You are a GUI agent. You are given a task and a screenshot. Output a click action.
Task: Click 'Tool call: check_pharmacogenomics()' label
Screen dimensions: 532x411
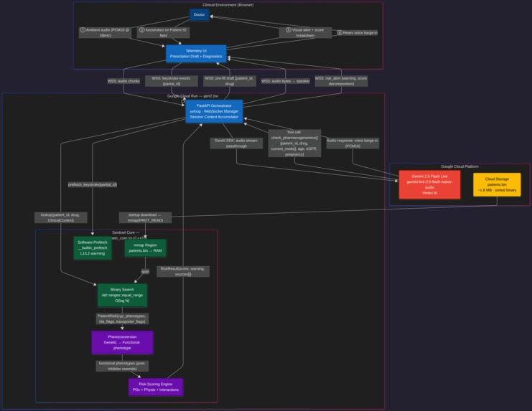click(294, 143)
